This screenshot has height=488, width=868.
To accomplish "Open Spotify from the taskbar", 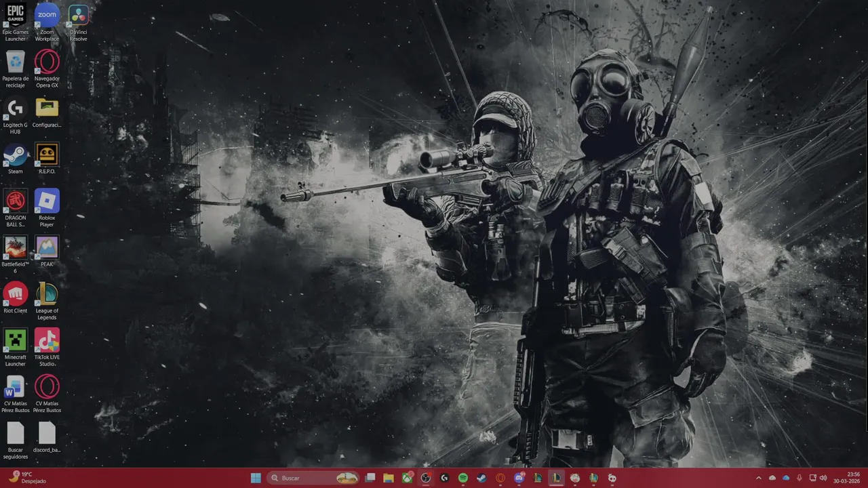I will click(463, 478).
